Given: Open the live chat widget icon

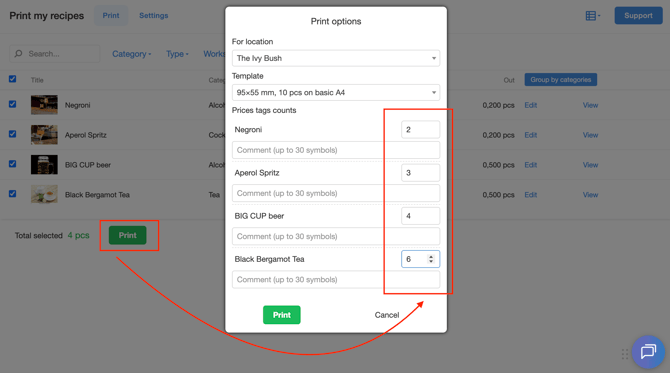Looking at the screenshot, I should [648, 352].
